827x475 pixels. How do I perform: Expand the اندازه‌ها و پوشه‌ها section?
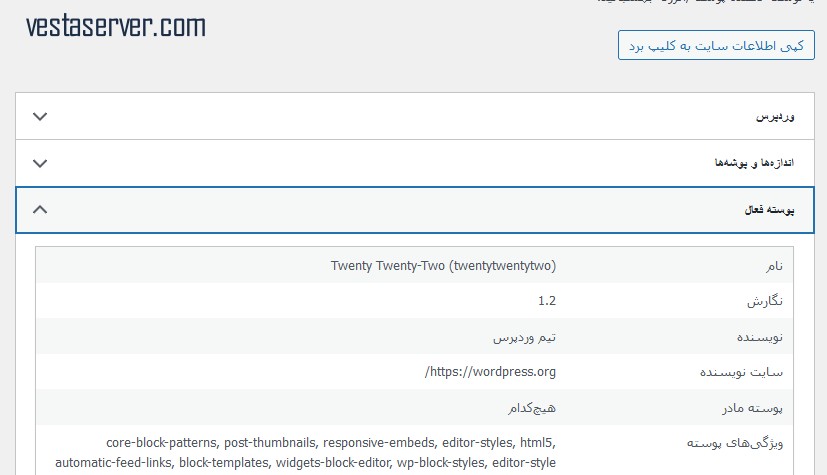tap(415, 163)
